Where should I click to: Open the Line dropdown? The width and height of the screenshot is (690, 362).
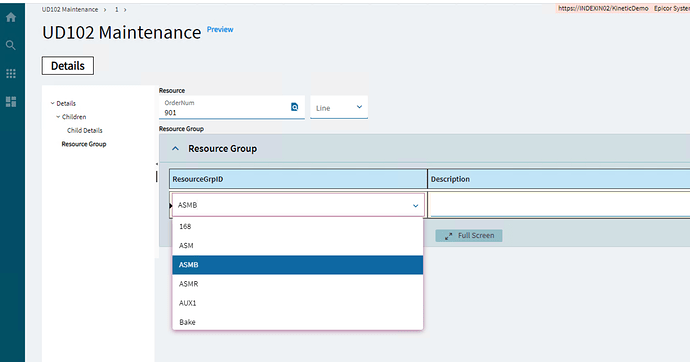pyautogui.click(x=339, y=107)
